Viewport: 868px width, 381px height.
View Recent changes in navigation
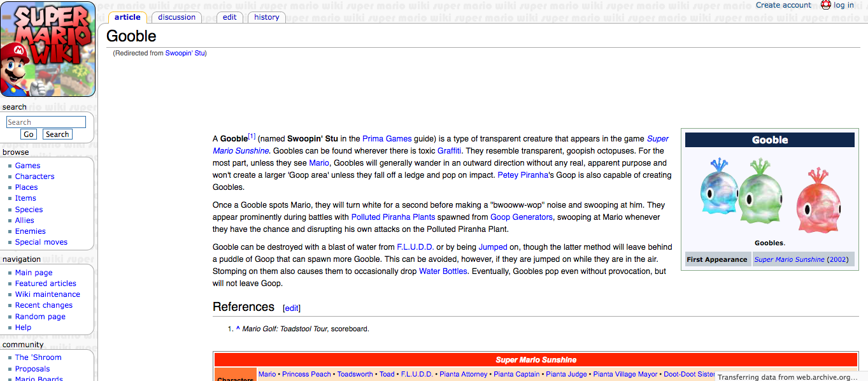(x=44, y=305)
